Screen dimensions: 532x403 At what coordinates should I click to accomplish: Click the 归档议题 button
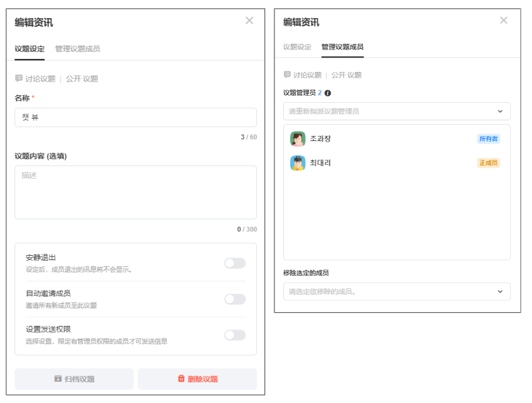coord(74,379)
